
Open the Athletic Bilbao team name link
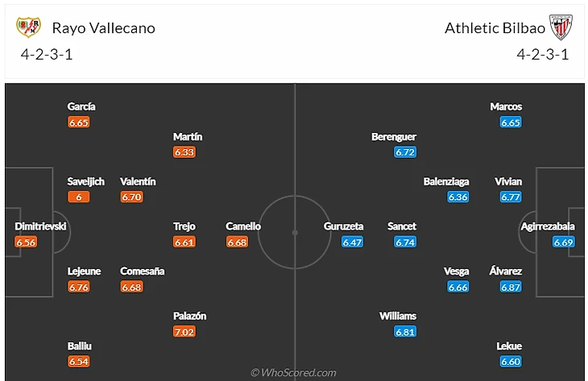(495, 27)
